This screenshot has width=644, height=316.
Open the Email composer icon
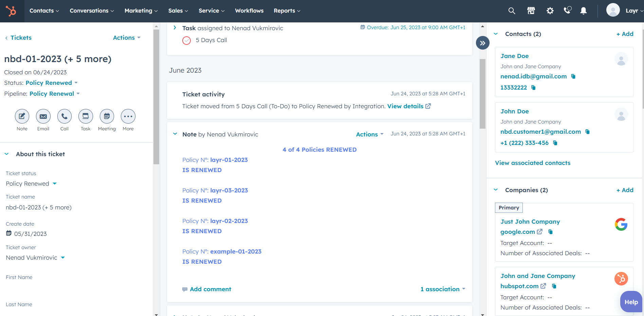(x=43, y=116)
